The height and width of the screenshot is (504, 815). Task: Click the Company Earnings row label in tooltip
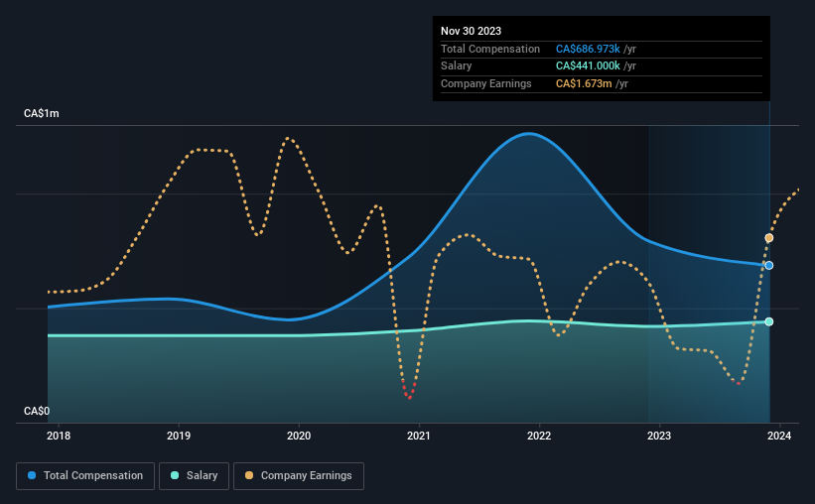486,83
